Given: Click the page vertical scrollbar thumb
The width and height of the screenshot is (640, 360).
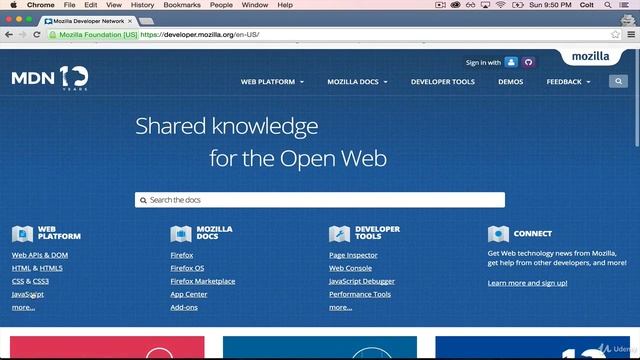Looking at the screenshot, I should coord(637,98).
